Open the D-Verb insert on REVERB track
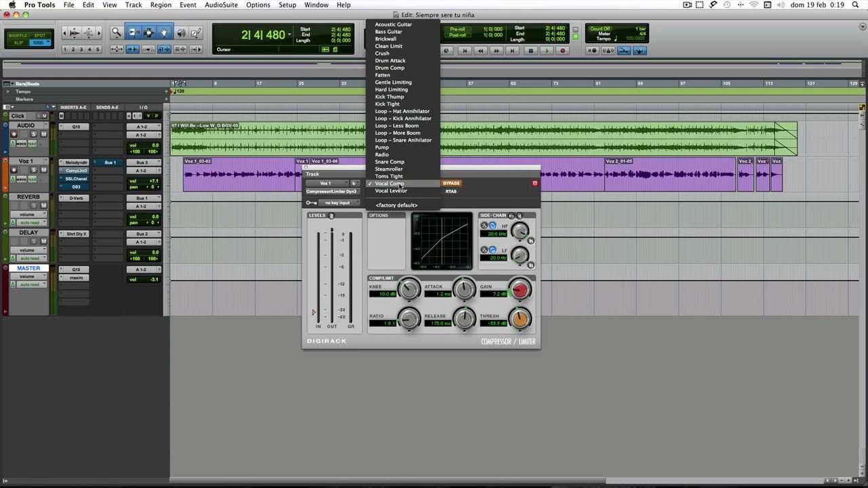 tap(74, 198)
